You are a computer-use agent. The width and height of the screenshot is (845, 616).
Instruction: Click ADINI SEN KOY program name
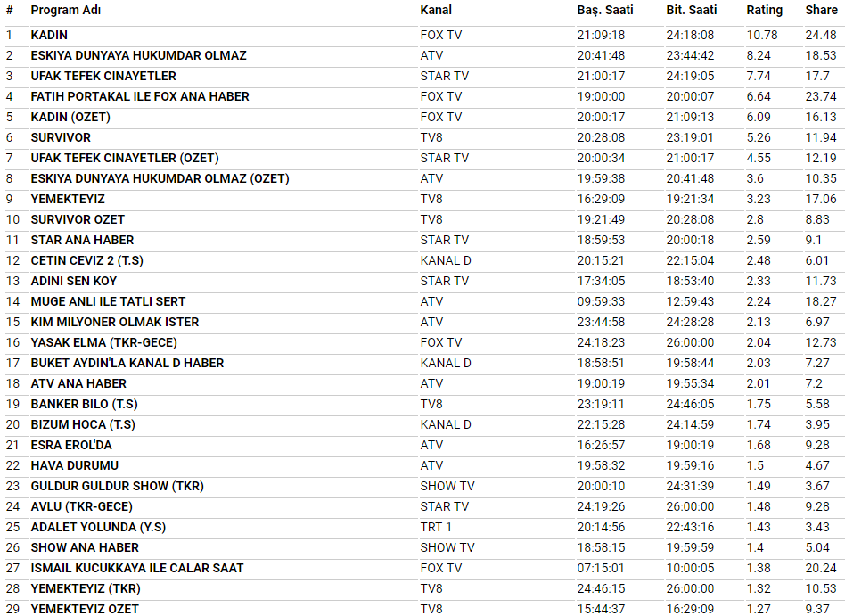coord(74,281)
